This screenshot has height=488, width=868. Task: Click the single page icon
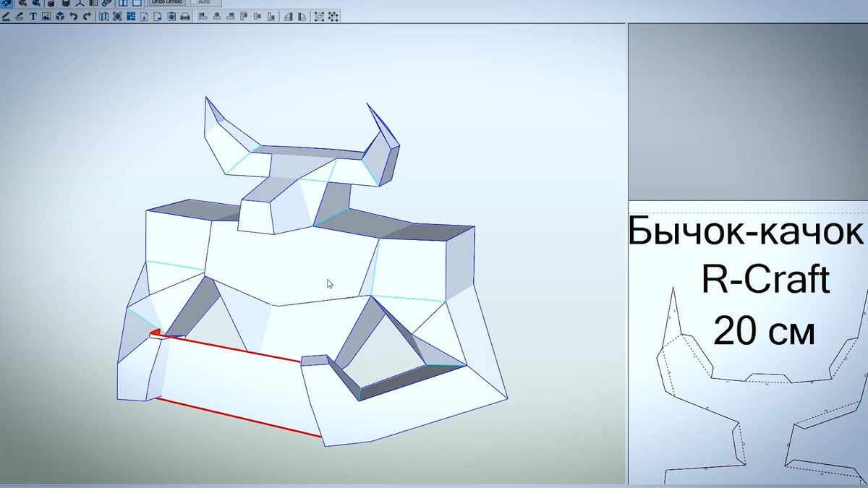144,16
